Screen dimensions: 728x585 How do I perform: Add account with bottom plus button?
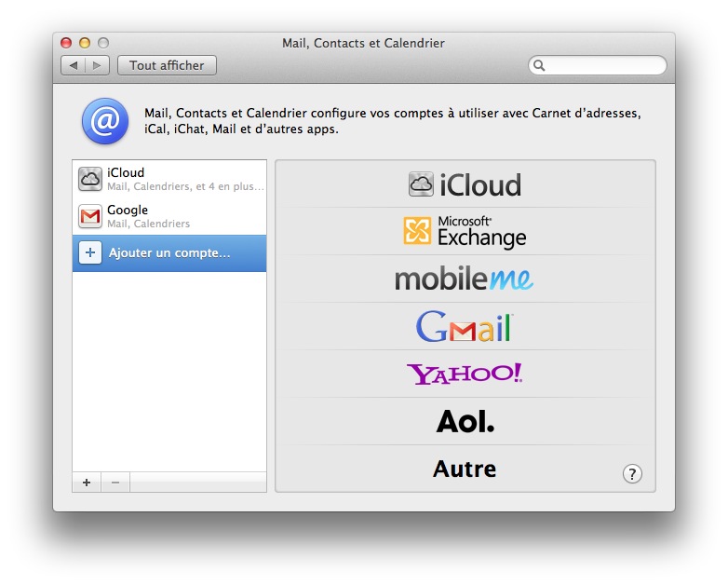tap(87, 483)
